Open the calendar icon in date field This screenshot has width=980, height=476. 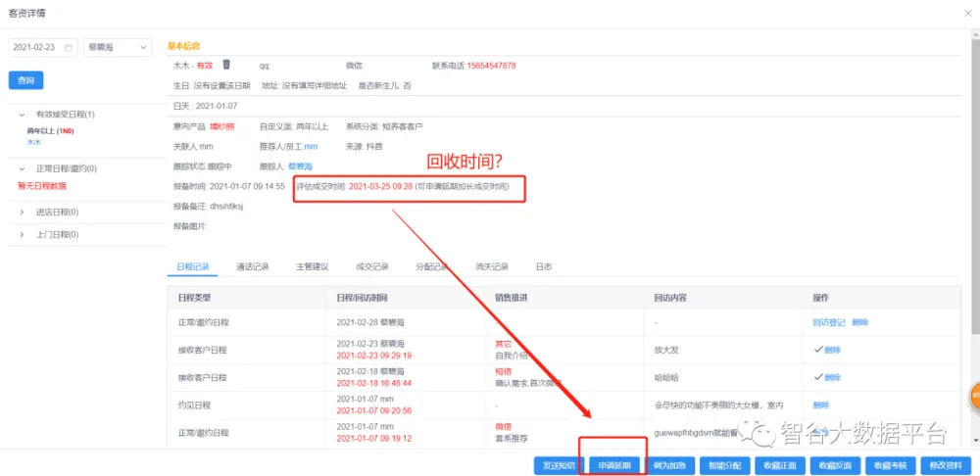(x=69, y=47)
